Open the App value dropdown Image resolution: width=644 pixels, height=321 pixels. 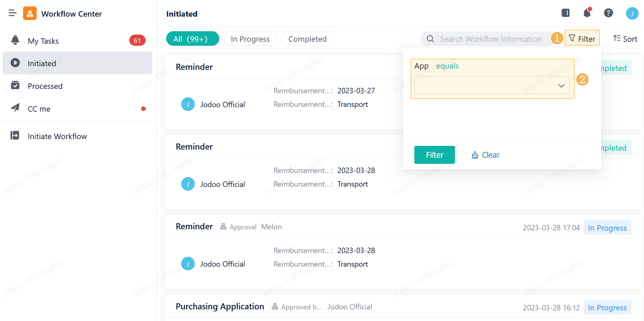(x=492, y=85)
